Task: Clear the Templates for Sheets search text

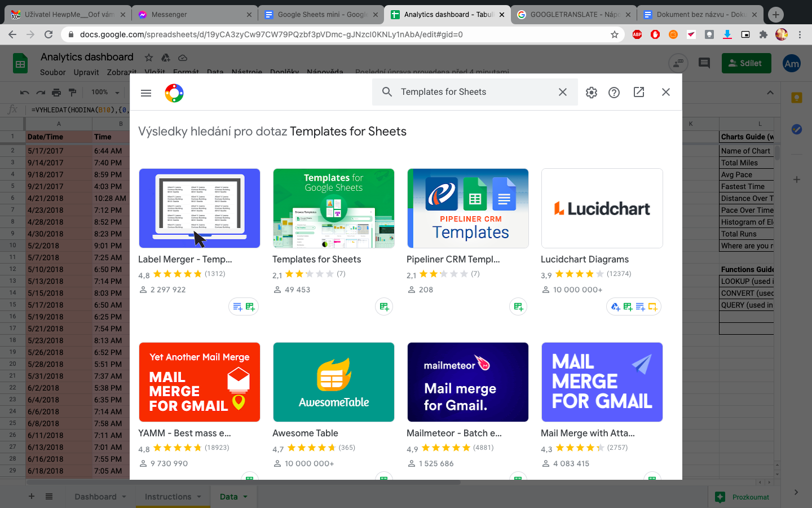Action: coord(563,92)
